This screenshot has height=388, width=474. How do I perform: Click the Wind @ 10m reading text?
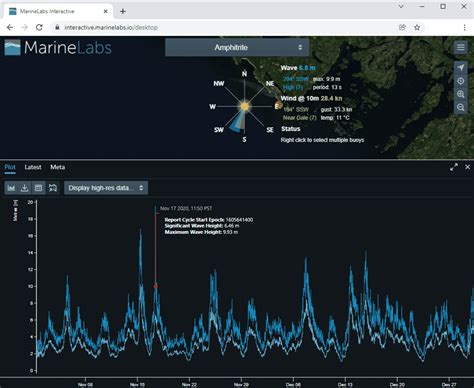pos(311,98)
